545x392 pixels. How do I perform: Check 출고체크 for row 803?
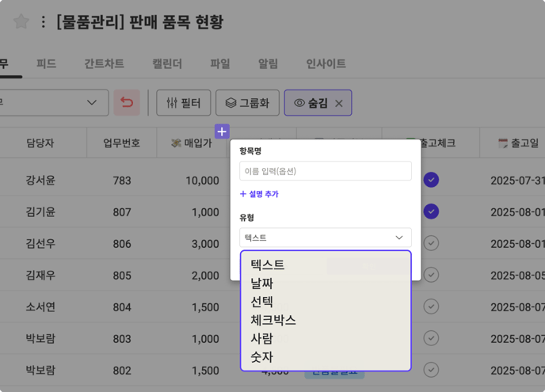coord(431,338)
